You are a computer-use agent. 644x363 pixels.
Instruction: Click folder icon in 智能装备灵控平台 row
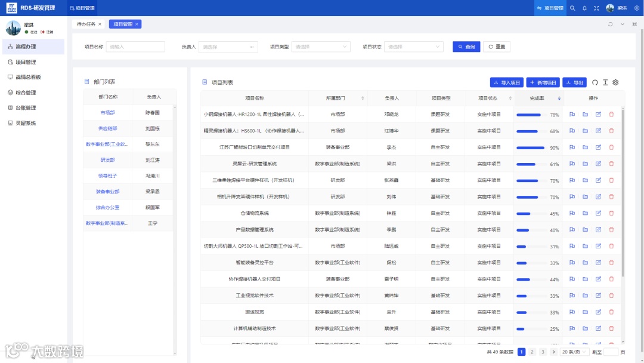click(586, 262)
